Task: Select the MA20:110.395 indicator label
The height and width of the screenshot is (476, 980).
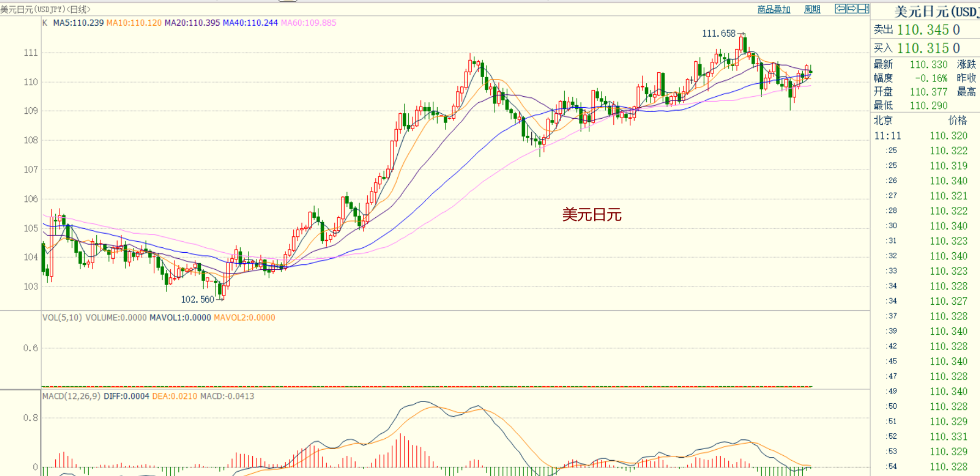Action: click(x=192, y=23)
